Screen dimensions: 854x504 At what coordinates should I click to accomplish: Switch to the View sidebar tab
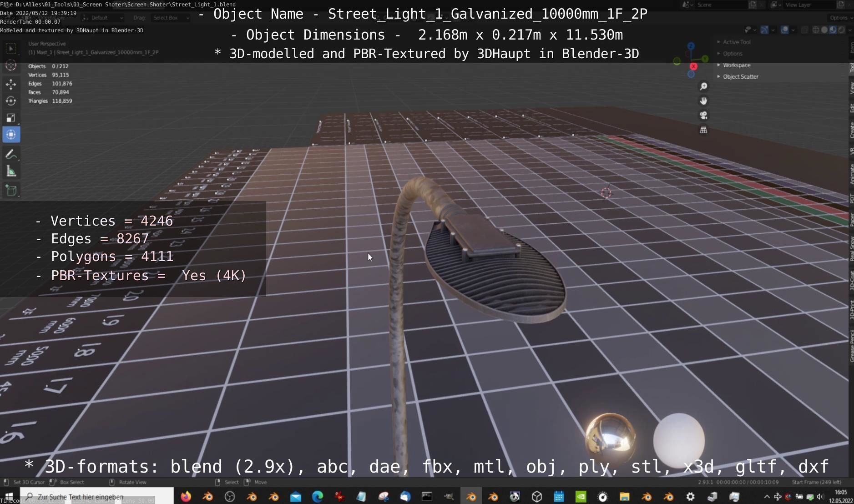point(851,88)
